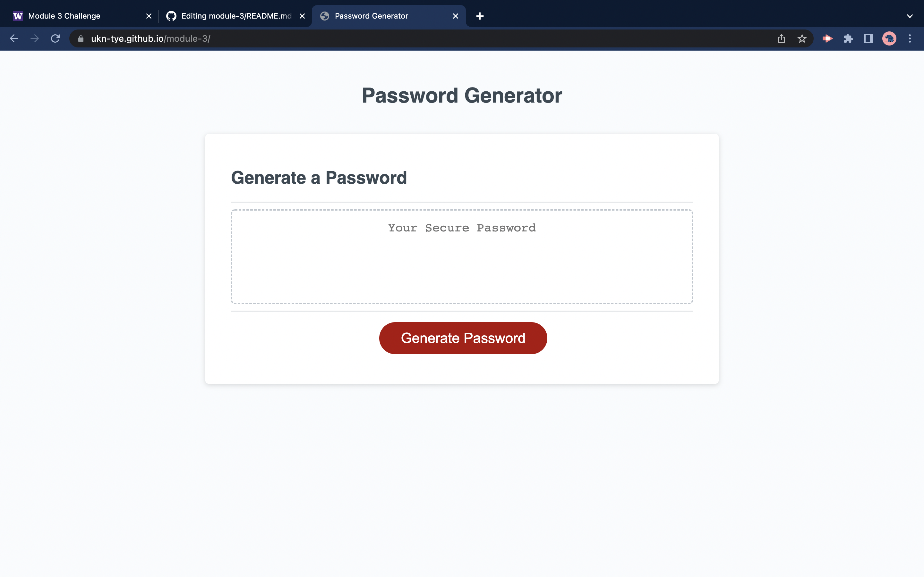Open the reading sidebar extension icon
Image resolution: width=924 pixels, height=577 pixels.
pyautogui.click(x=868, y=38)
